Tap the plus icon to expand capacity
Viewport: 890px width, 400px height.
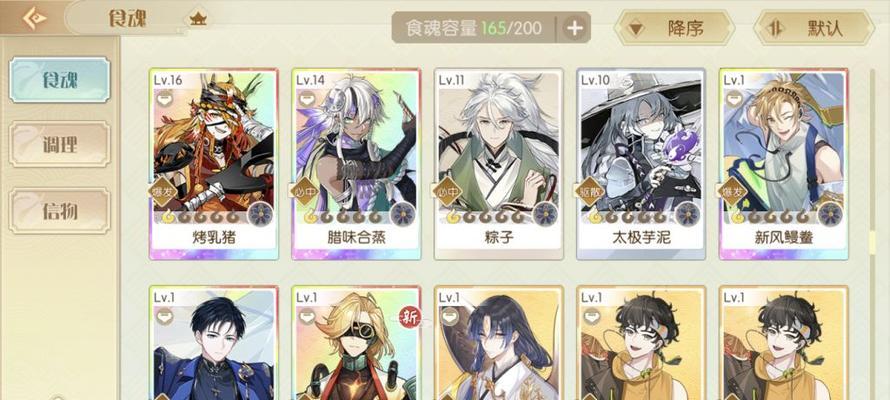pyautogui.click(x=576, y=28)
